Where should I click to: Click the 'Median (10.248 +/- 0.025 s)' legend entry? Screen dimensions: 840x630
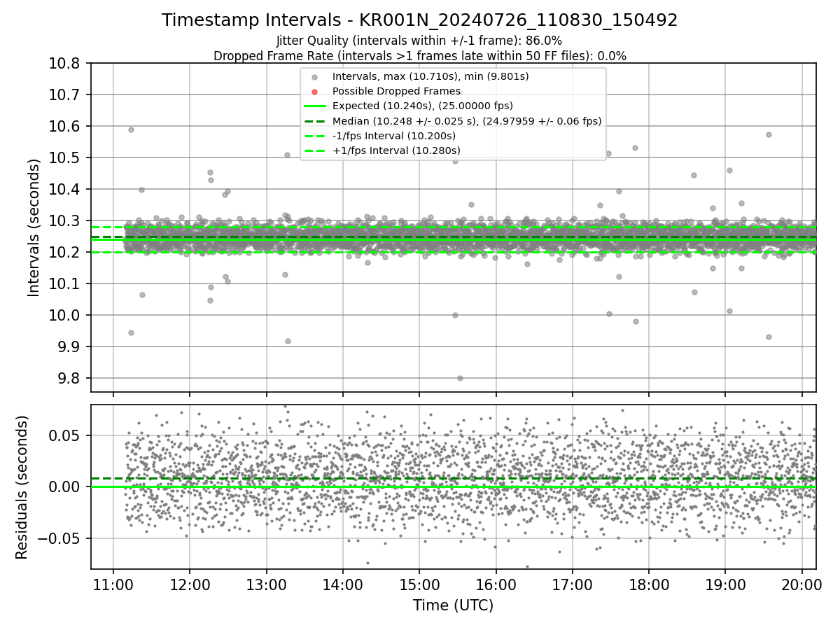pyautogui.click(x=467, y=121)
